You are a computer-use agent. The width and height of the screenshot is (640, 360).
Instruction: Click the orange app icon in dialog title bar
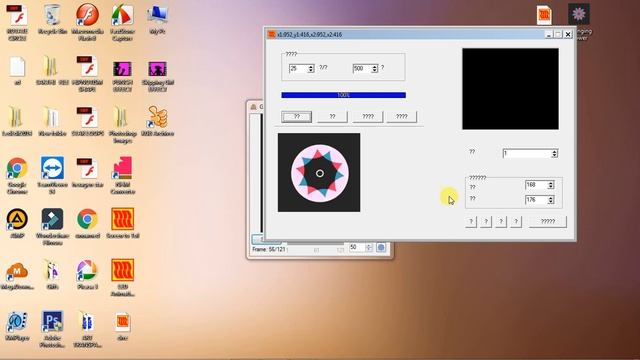coord(271,35)
